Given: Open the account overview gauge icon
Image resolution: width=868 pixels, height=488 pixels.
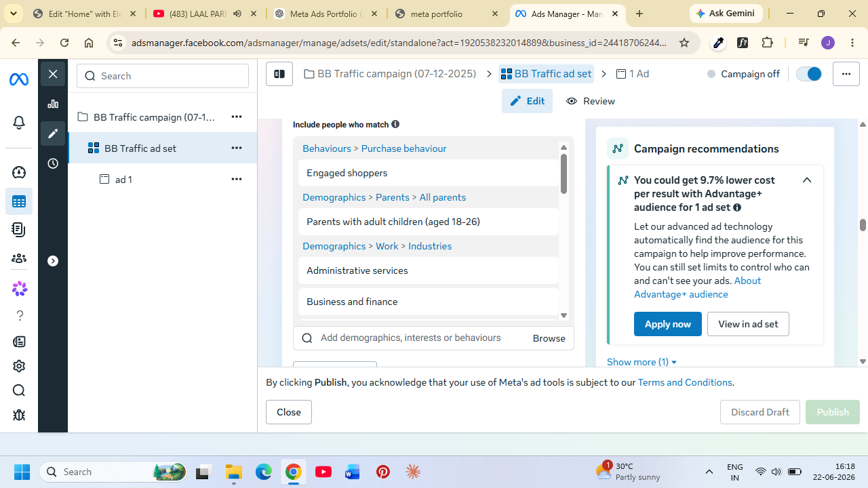Looking at the screenshot, I should click(x=19, y=172).
